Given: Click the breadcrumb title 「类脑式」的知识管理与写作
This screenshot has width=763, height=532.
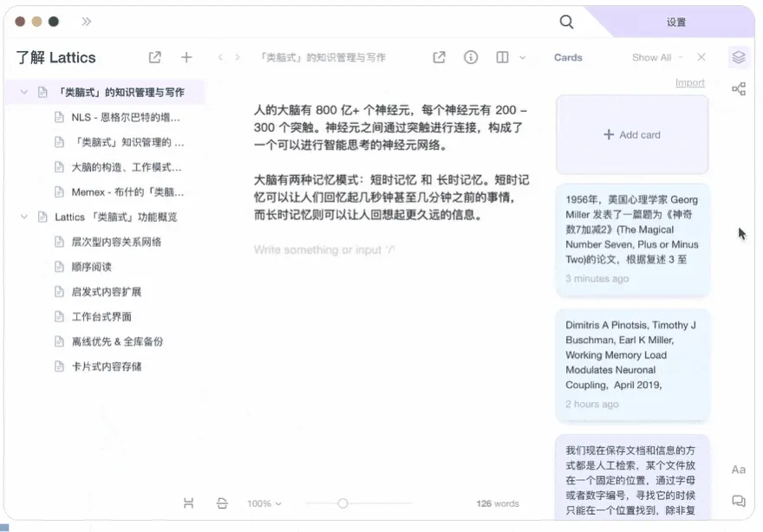Looking at the screenshot, I should [x=323, y=57].
